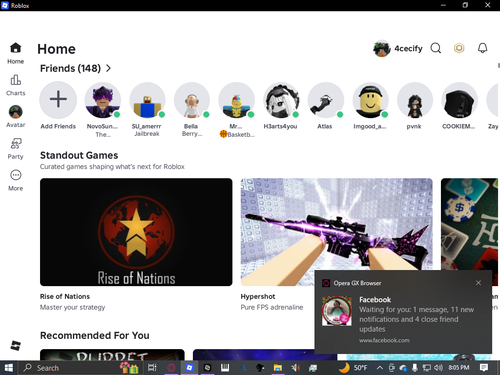Open File Explorer from the taskbar
The width and height of the screenshot is (500, 375).
pyautogui.click(x=277, y=368)
